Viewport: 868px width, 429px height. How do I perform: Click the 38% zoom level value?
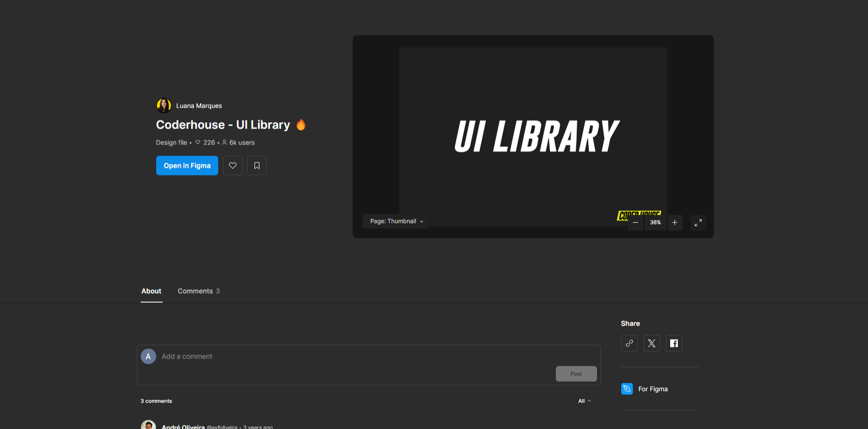pyautogui.click(x=655, y=223)
